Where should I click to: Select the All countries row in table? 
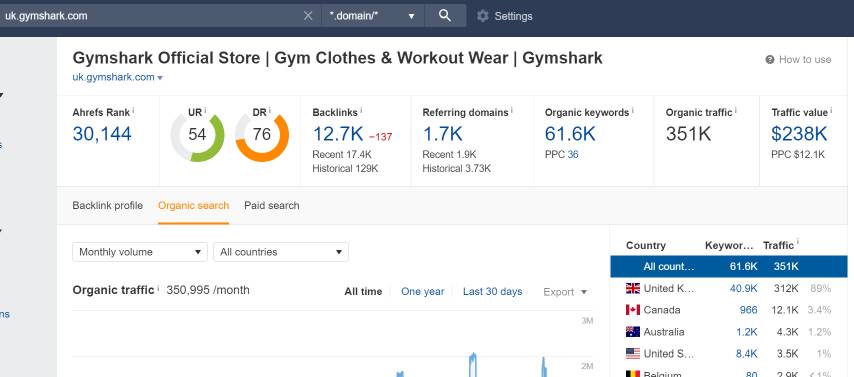coord(729,266)
